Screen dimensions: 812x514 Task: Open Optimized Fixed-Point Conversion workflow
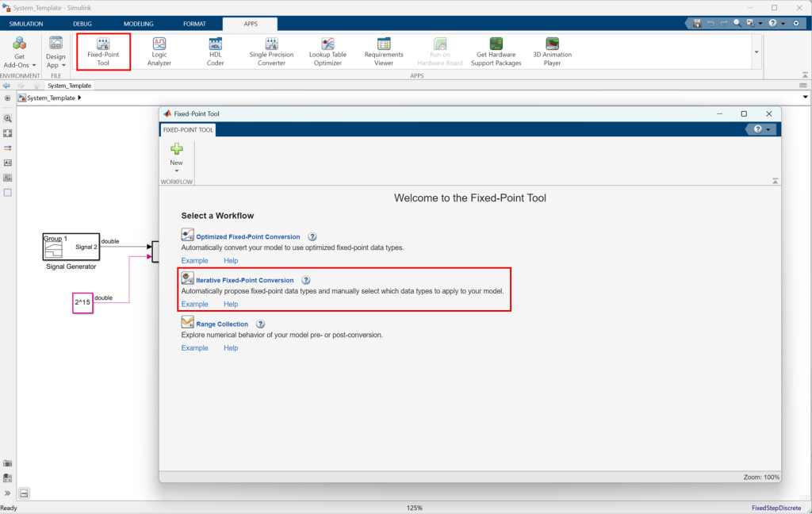coord(247,237)
